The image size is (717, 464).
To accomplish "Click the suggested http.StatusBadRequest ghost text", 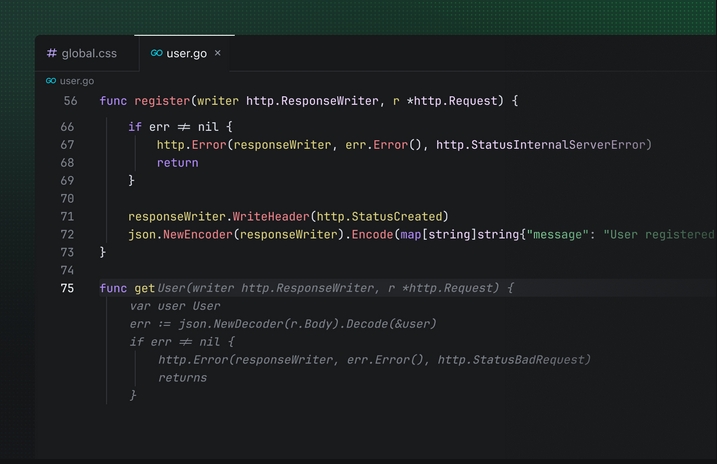I will (x=514, y=360).
